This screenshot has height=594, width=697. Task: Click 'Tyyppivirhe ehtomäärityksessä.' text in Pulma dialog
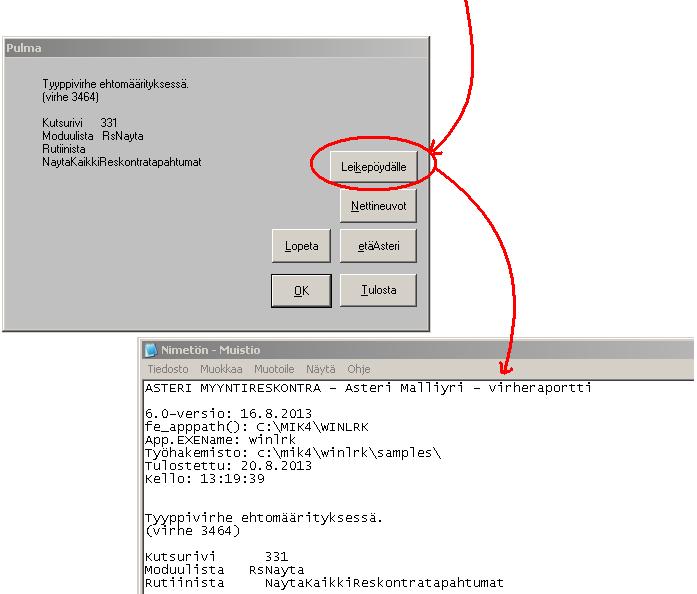pos(116,84)
